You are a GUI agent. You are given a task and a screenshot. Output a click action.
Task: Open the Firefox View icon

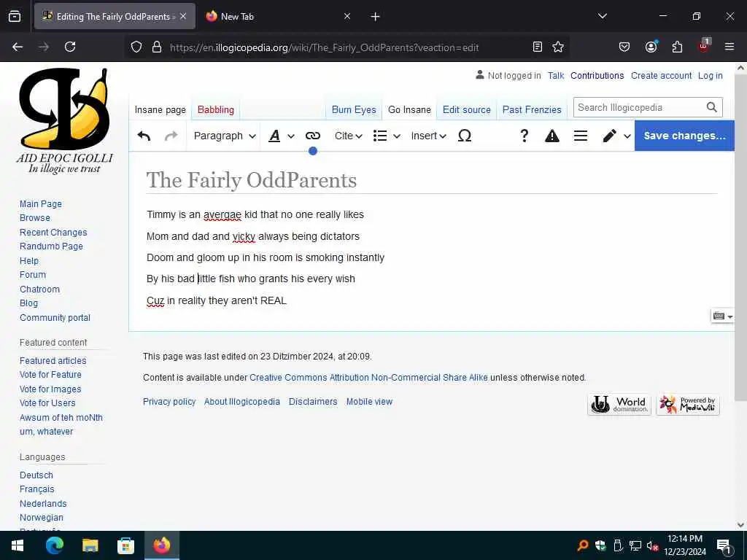[15, 17]
